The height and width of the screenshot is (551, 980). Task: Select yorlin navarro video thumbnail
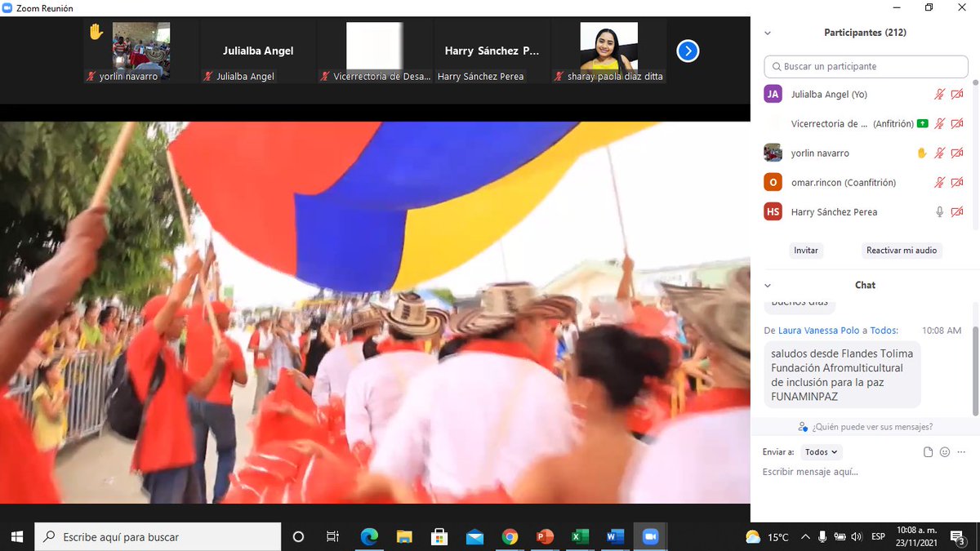click(x=141, y=51)
